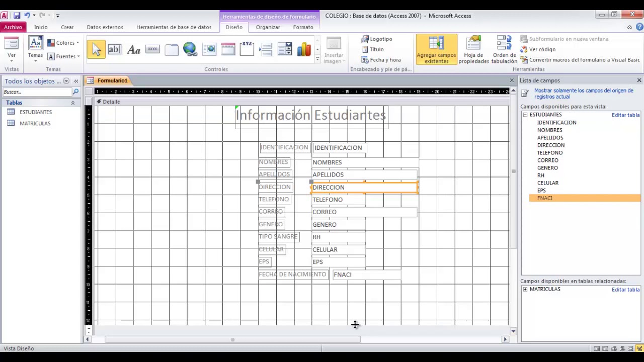The width and height of the screenshot is (644, 362).
Task: Switch to Herramientas de base de datos tab
Action: pyautogui.click(x=174, y=27)
